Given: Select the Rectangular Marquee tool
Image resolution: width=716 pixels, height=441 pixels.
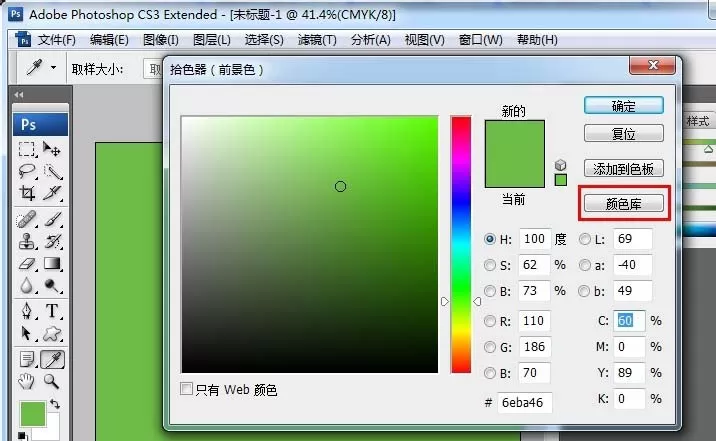Looking at the screenshot, I should (x=26, y=149).
